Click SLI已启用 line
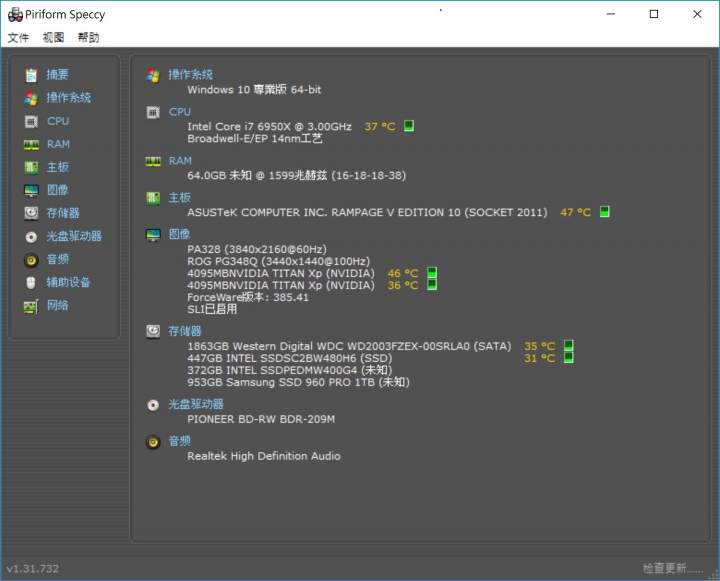The image size is (720, 581). point(212,309)
